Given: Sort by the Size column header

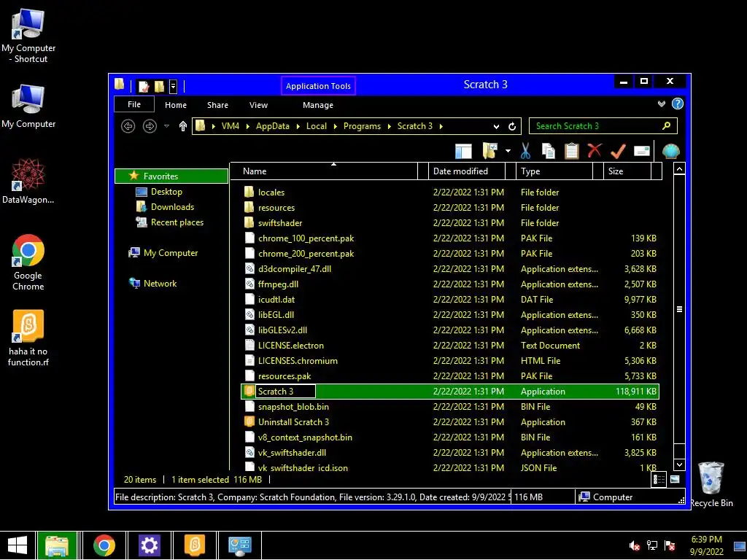Looking at the screenshot, I should click(627, 171).
